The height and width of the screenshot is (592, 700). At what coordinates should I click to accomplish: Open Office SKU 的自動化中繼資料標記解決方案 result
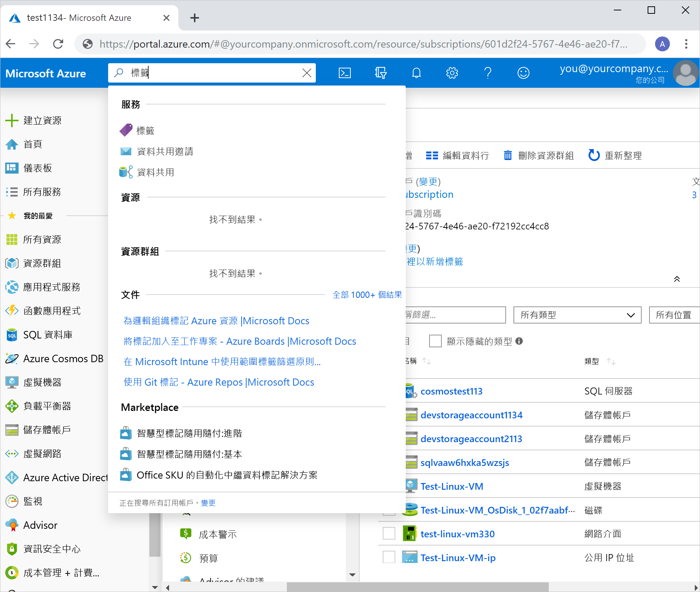(x=219, y=475)
